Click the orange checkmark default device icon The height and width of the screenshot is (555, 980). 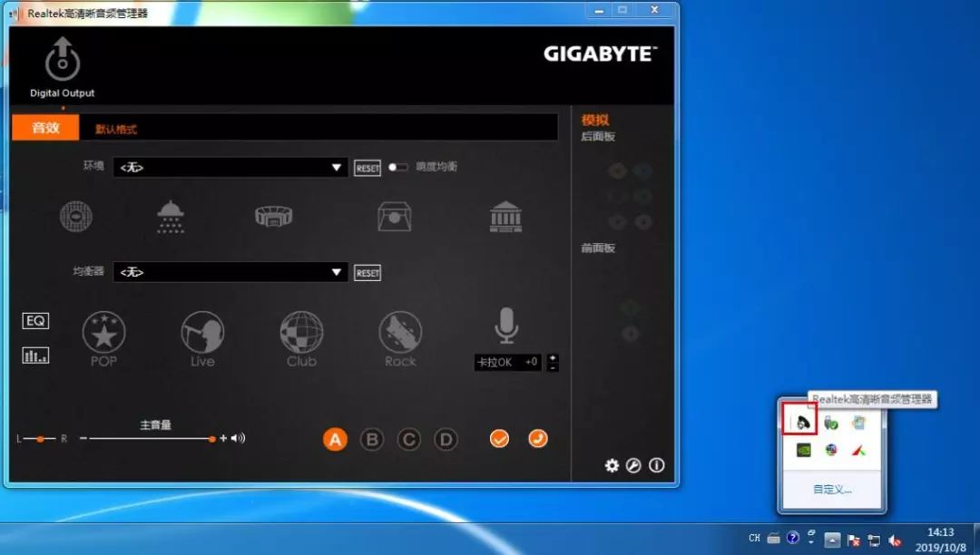pos(499,439)
